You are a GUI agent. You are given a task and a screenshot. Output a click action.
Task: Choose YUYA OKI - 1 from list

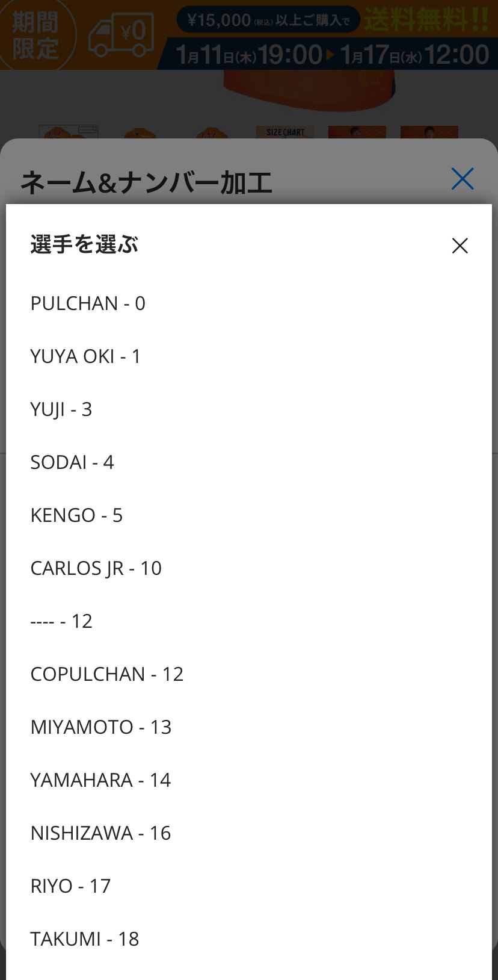[85, 356]
